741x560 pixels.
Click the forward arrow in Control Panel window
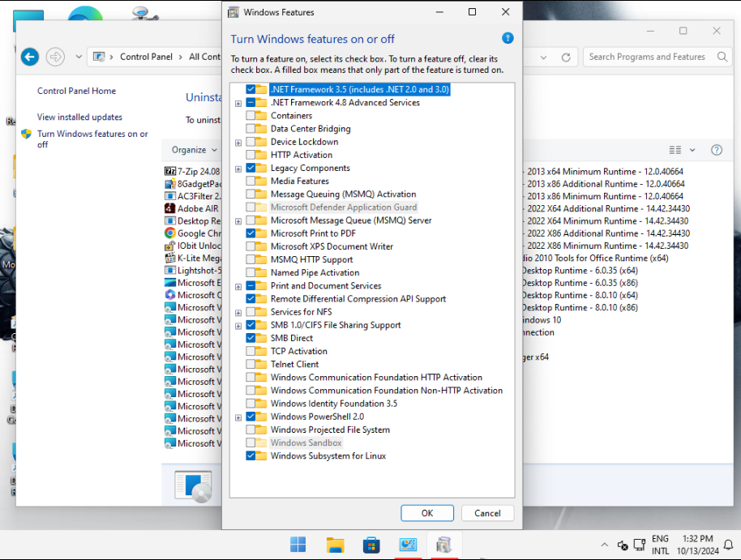point(55,58)
